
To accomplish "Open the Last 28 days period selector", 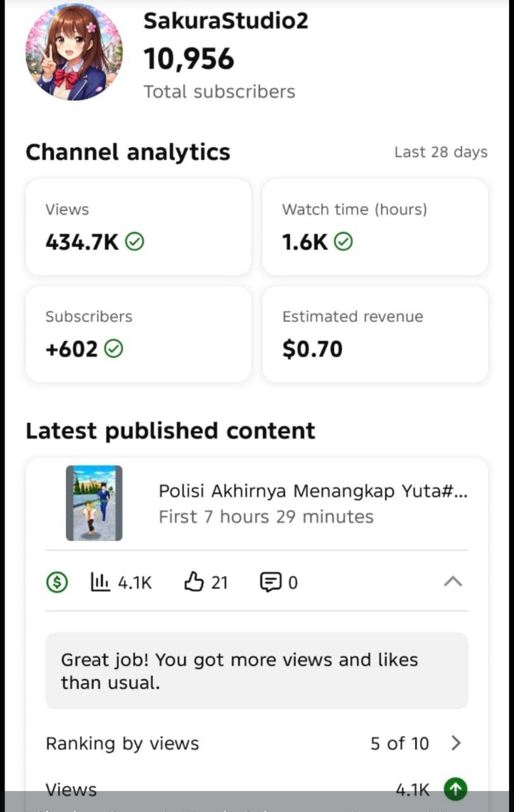I will 440,152.
